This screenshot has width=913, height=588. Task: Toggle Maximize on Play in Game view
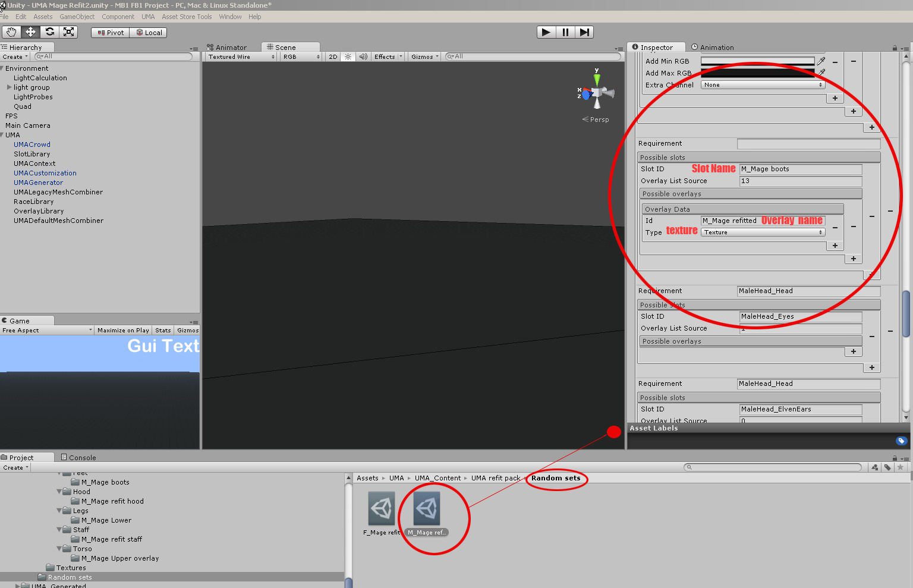pyautogui.click(x=123, y=331)
